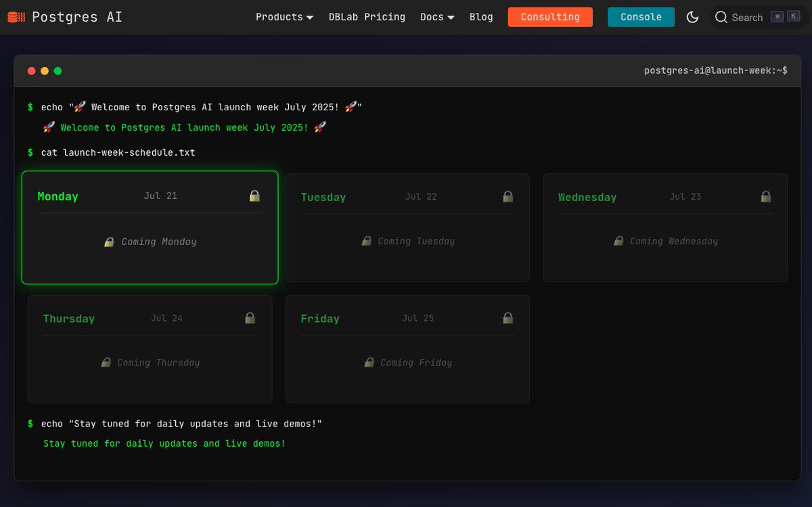The height and width of the screenshot is (507, 812).
Task: Click the lock icon on Wednesday card header
Action: 766,196
